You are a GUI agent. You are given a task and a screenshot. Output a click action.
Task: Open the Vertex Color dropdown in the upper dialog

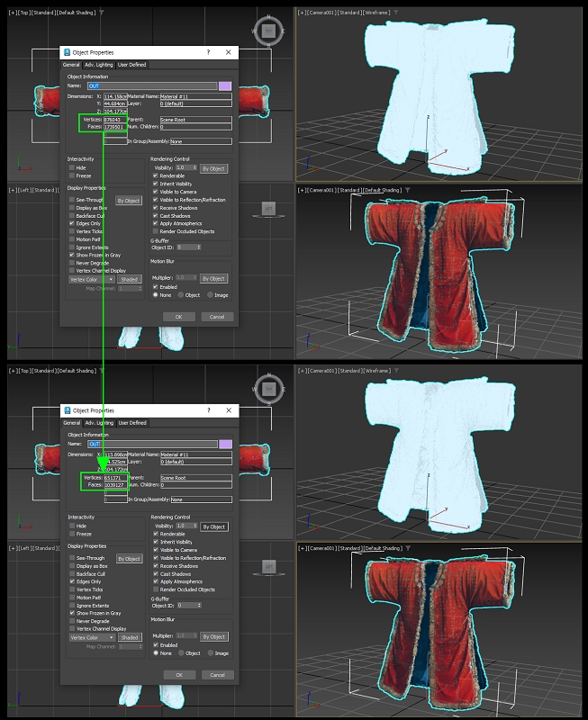point(92,279)
